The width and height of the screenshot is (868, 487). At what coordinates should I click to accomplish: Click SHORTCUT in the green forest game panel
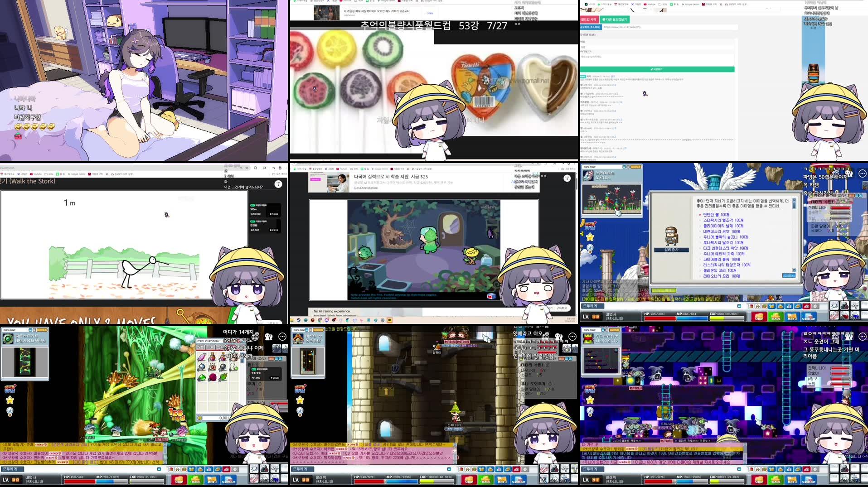coord(228,480)
